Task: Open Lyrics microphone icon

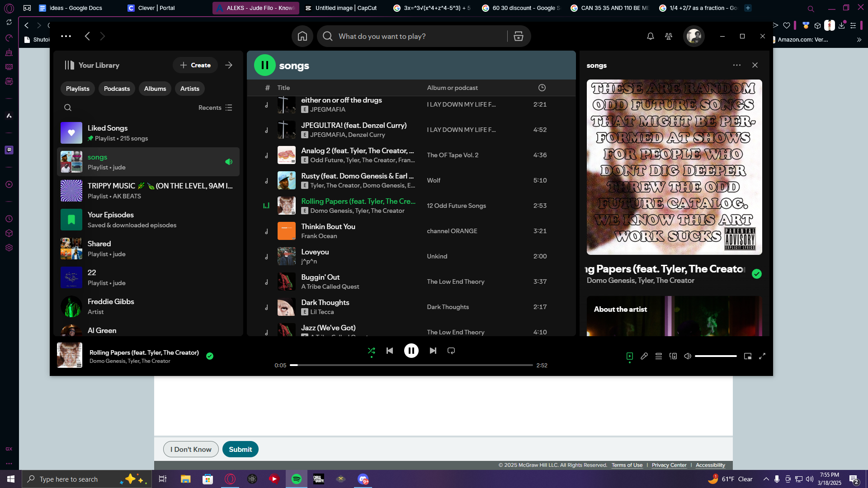Action: [x=644, y=356]
